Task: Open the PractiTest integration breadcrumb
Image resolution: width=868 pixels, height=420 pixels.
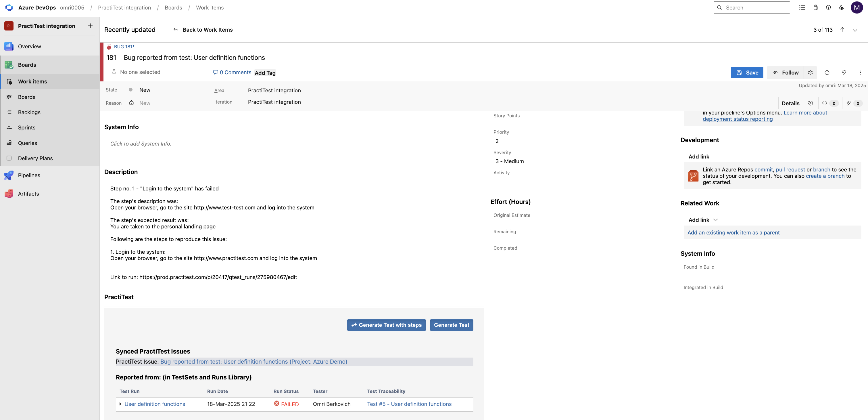Action: tap(124, 7)
